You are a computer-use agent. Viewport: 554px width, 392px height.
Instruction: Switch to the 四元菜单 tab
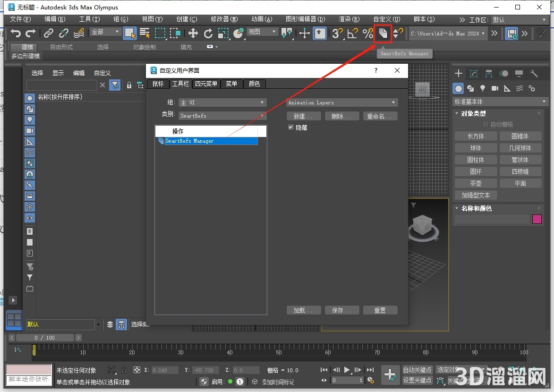tap(206, 84)
